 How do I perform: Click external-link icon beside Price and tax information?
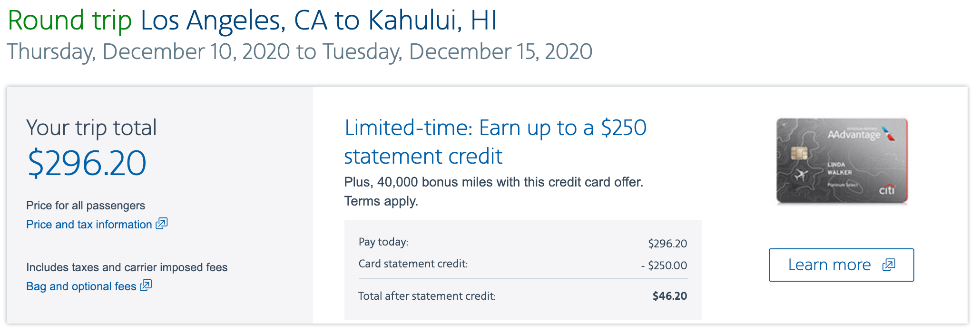point(162,223)
